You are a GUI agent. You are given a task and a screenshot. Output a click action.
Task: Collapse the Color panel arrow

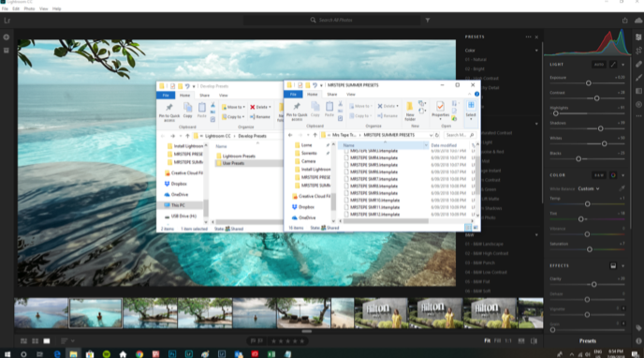point(623,175)
